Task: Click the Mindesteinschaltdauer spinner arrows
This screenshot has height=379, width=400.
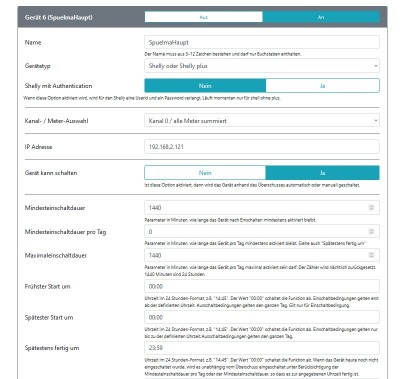Action: coord(371,208)
